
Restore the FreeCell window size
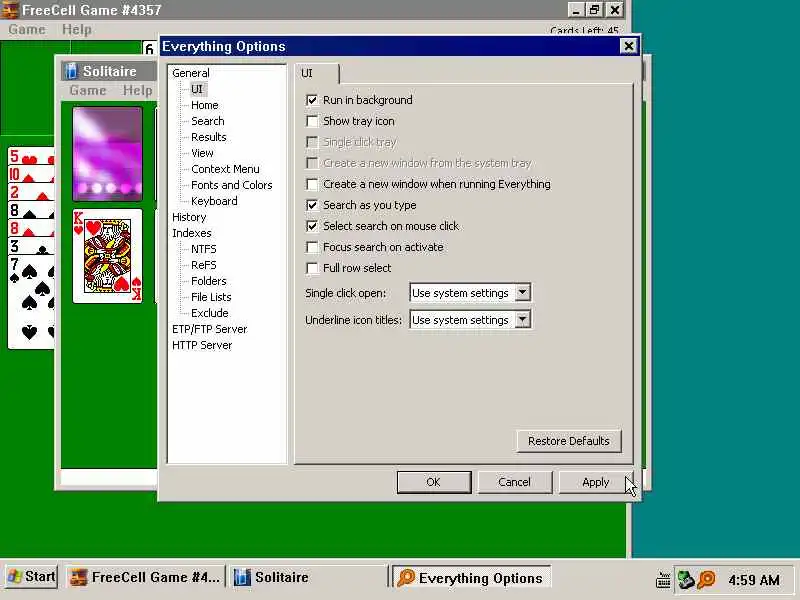point(594,10)
